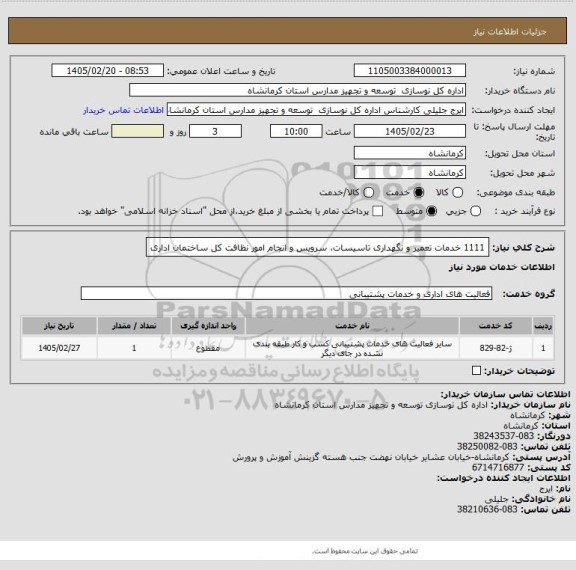Click the days remaining field showing 3
576x570 pixels.
[x=215, y=131]
